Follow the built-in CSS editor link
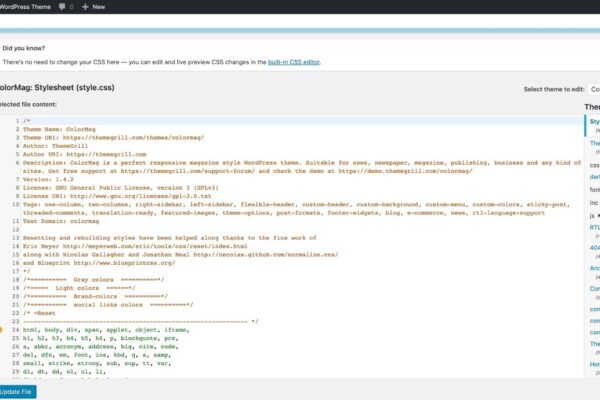The width and height of the screenshot is (600, 400). 293,62
